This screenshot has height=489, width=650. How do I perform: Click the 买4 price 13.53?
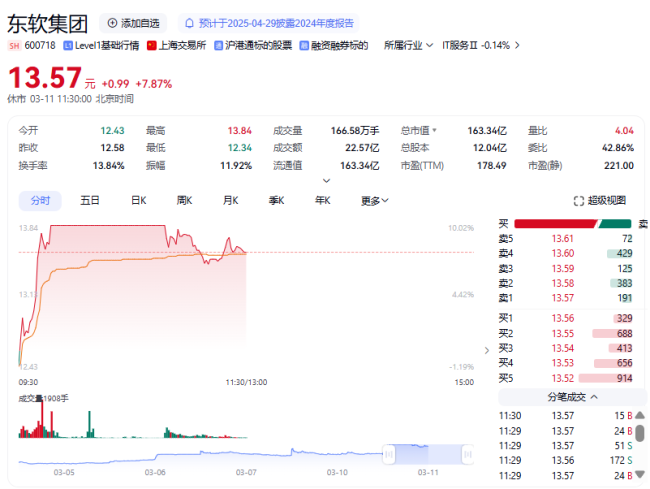click(563, 363)
